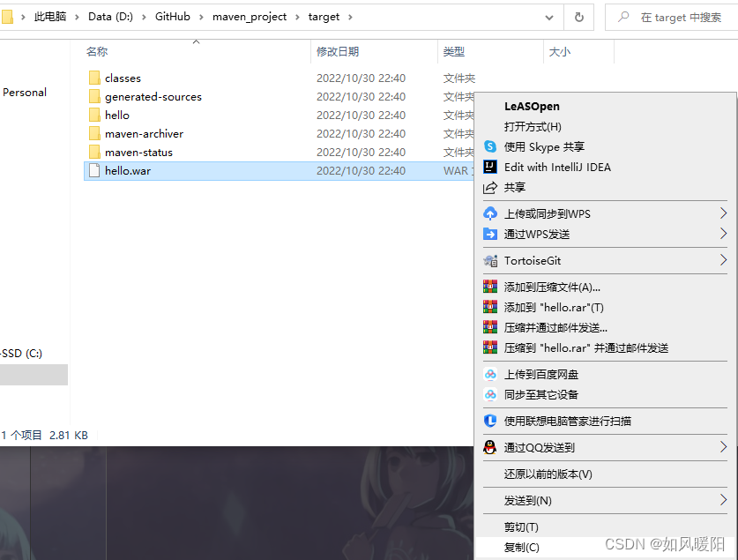Select the classes folder name
738x560 pixels.
(123, 78)
